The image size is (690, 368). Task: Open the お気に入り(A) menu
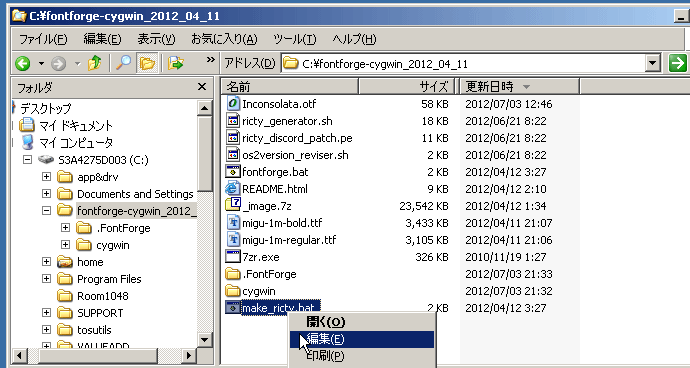point(224,39)
